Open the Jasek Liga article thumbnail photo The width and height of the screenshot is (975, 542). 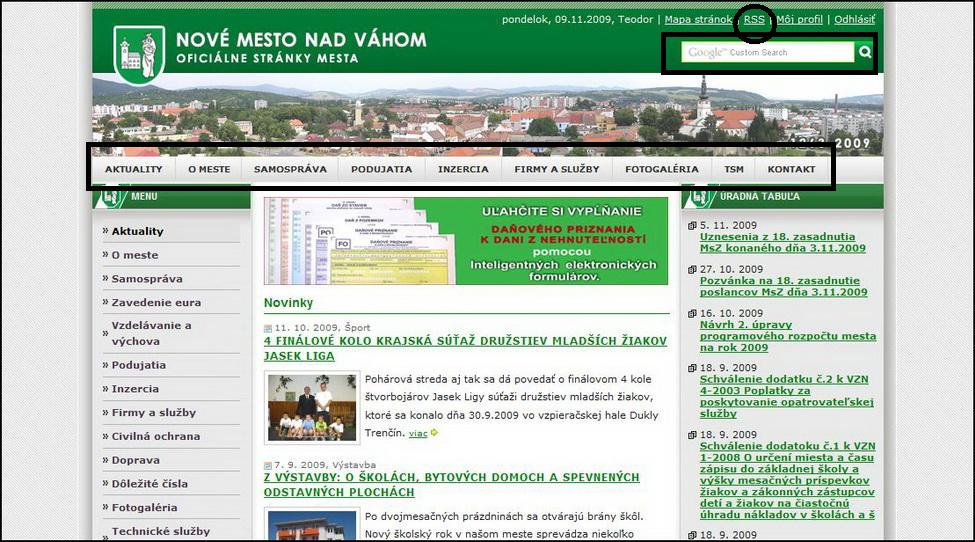click(x=313, y=408)
